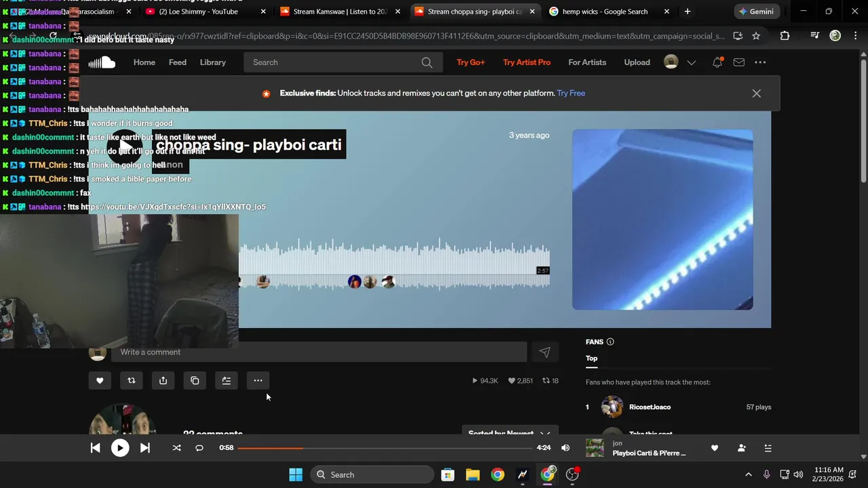868x488 pixels.
Task: Click player bar track thumbnail
Action: 595,448
